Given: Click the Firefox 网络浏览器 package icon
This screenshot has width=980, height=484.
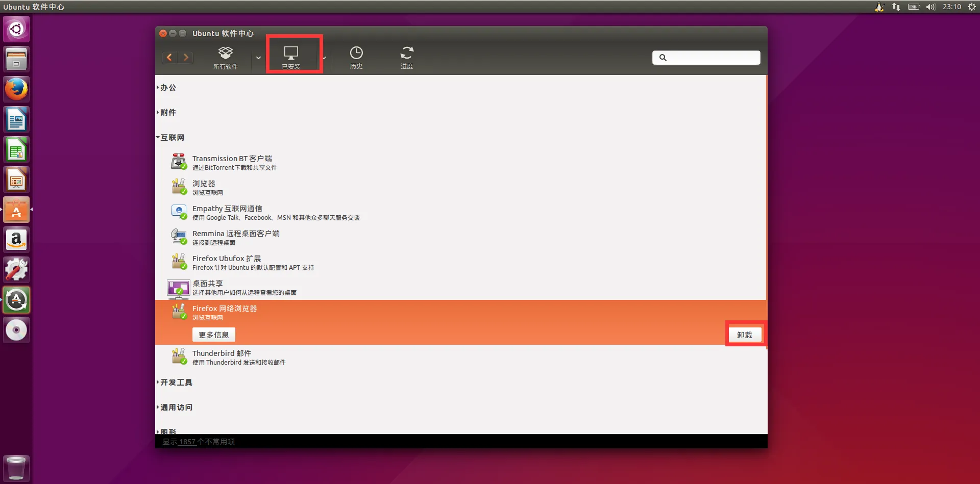Looking at the screenshot, I should [x=179, y=312].
